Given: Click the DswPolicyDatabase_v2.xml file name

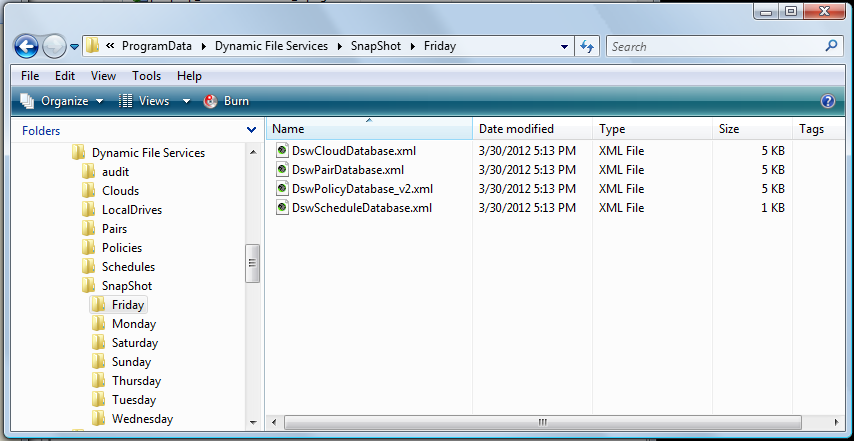Looking at the screenshot, I should coord(363,189).
